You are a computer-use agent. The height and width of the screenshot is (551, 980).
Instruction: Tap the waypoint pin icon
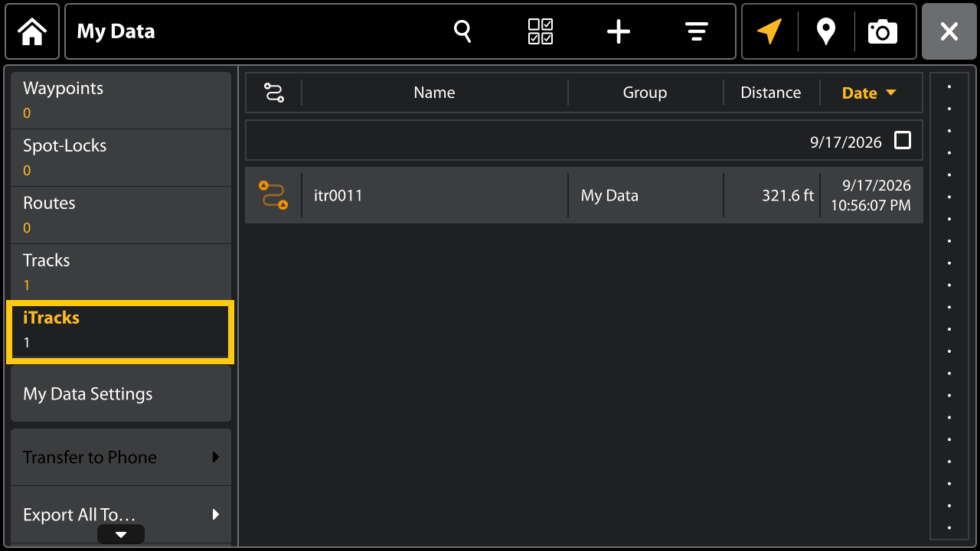[825, 31]
